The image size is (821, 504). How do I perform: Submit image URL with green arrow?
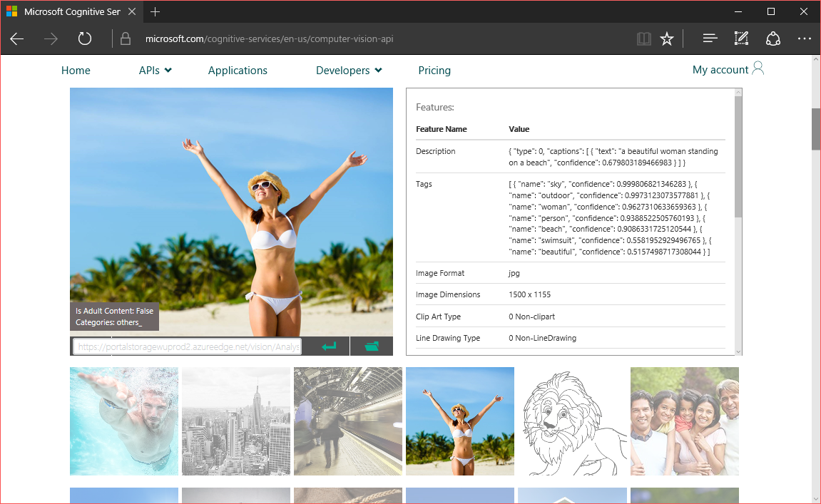328,346
